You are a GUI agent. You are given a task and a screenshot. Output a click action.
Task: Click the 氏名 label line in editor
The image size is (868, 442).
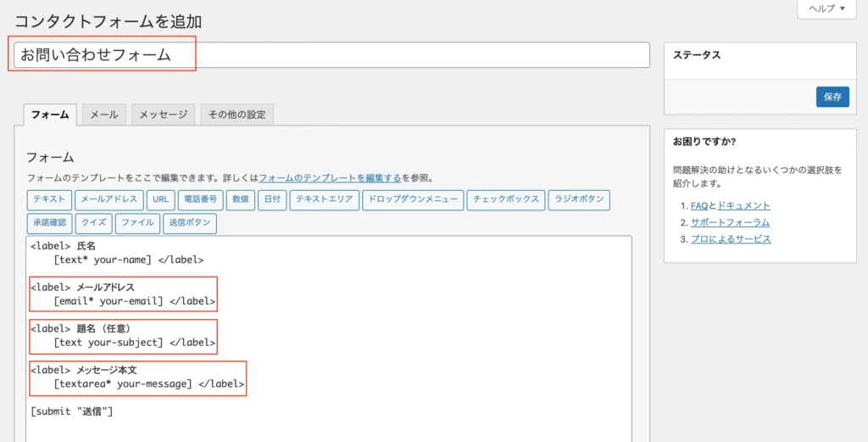point(63,246)
